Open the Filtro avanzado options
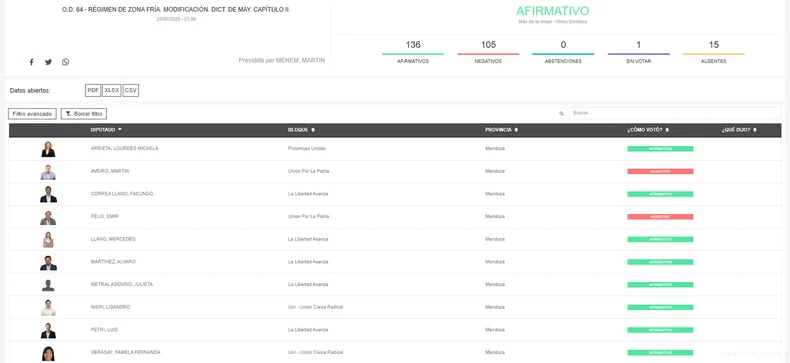 click(32, 114)
